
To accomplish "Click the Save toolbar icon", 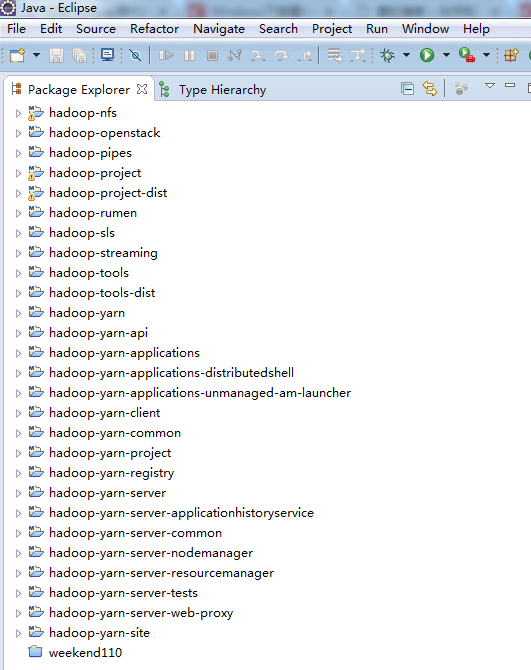I will pyautogui.click(x=56, y=56).
